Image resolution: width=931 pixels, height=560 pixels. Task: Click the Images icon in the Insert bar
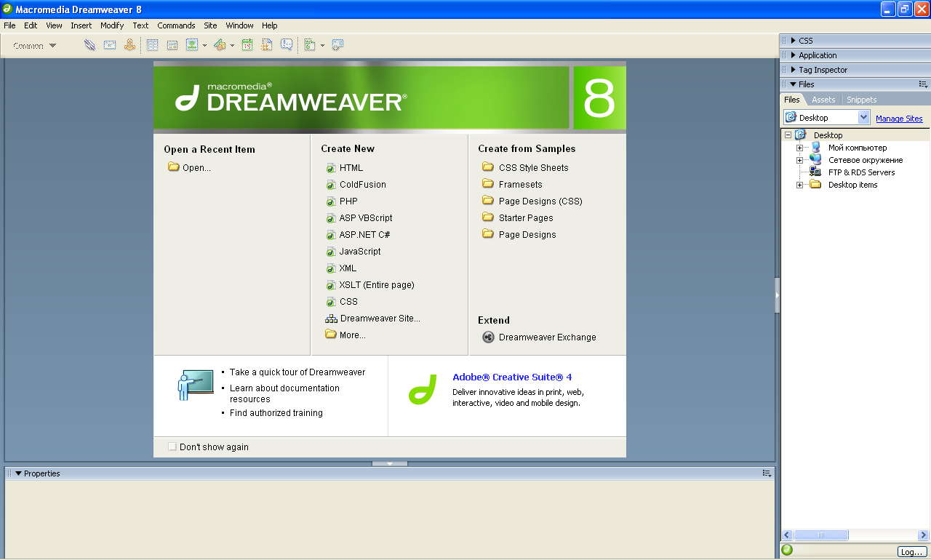192,45
